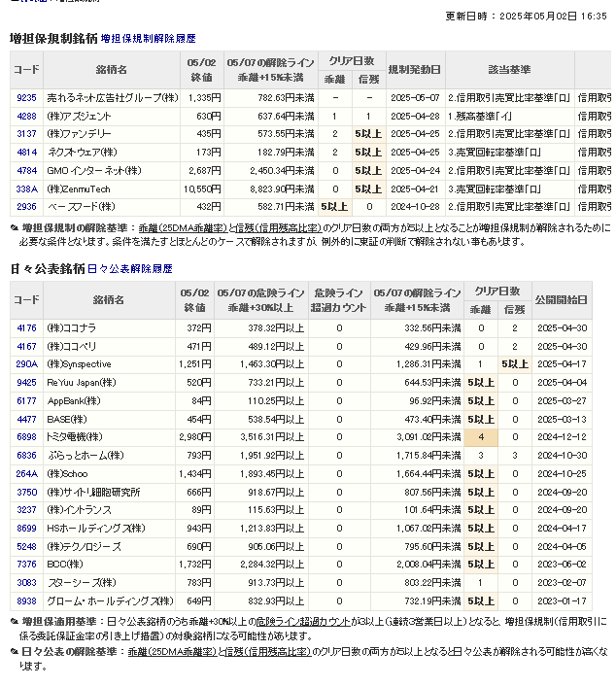Viewport: 616px width, 686px height.
Task: Select ぷらっとホーム(株) stock name
Action: pyautogui.click(x=86, y=456)
